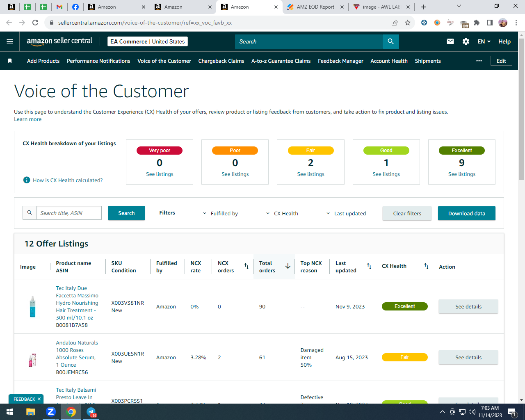Sort by NCX orders arrows icon
This screenshot has height=420, width=525.
247,266
